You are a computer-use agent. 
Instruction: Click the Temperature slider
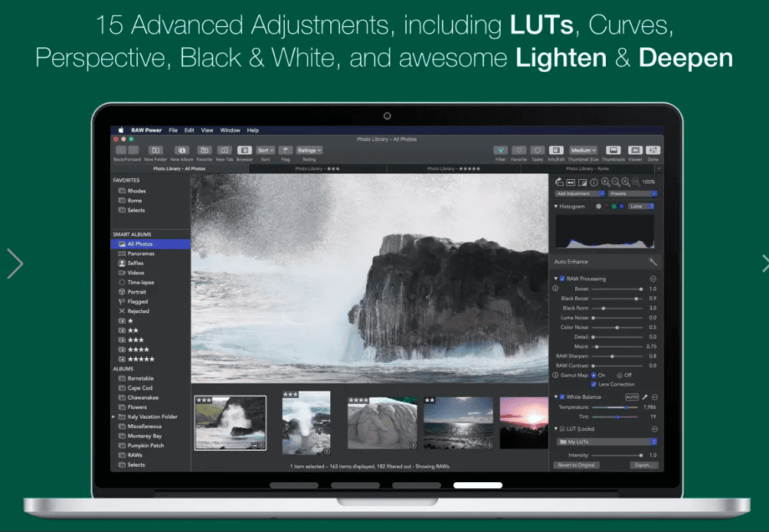(616, 407)
